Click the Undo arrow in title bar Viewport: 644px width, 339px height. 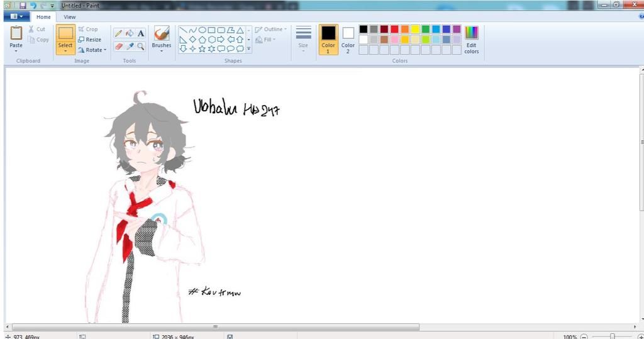point(33,6)
